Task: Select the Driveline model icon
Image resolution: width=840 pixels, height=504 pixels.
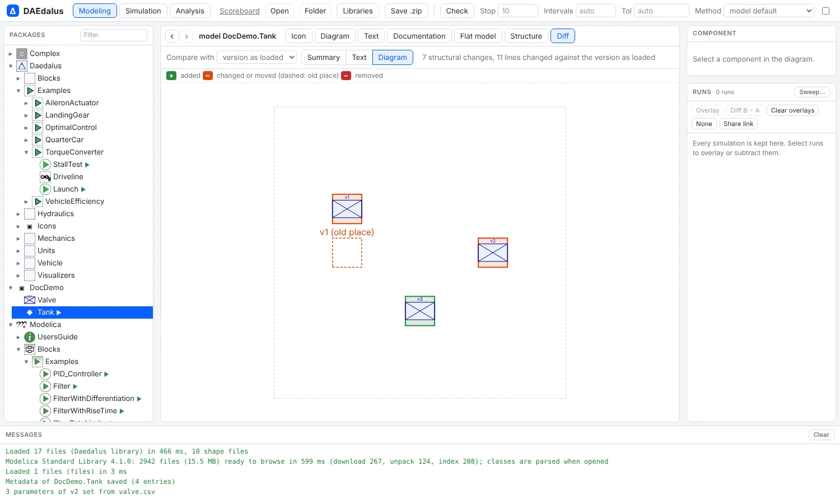Action: pyautogui.click(x=45, y=177)
